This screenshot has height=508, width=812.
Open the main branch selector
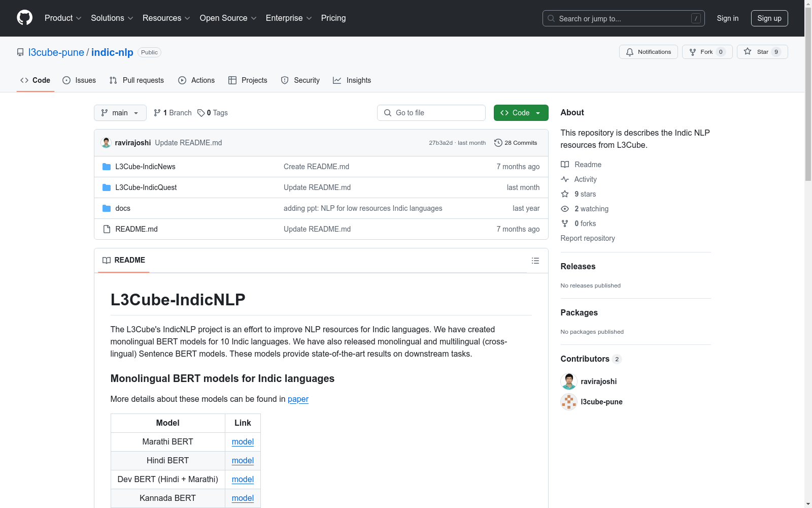pos(120,113)
